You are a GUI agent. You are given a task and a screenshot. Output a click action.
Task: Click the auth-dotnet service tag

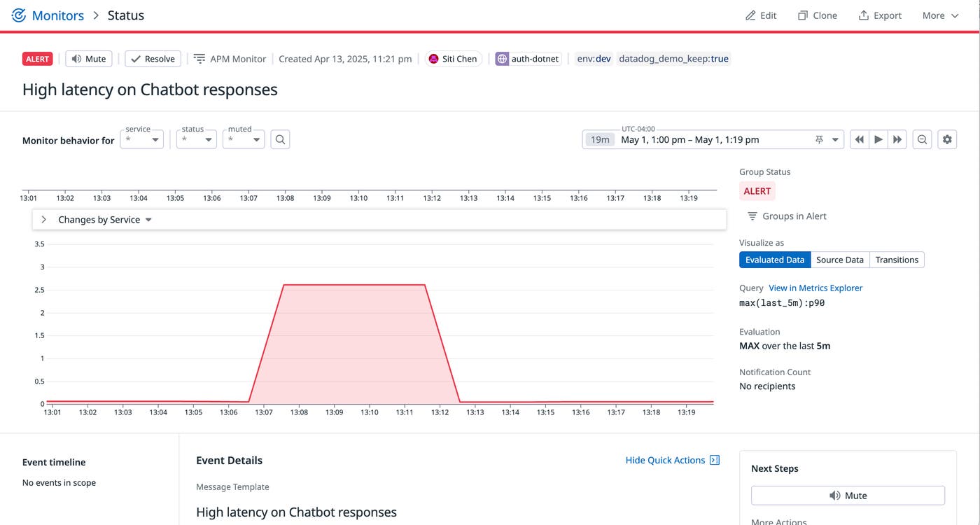pos(528,59)
